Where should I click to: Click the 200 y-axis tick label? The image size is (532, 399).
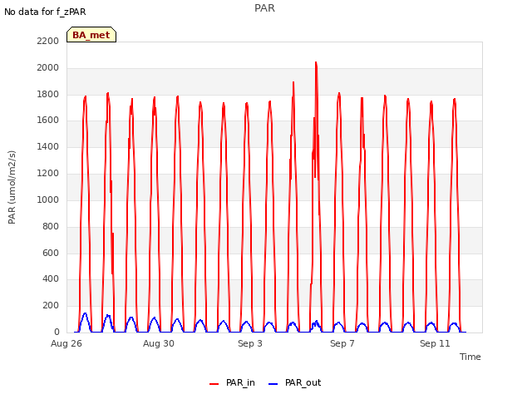51,305
